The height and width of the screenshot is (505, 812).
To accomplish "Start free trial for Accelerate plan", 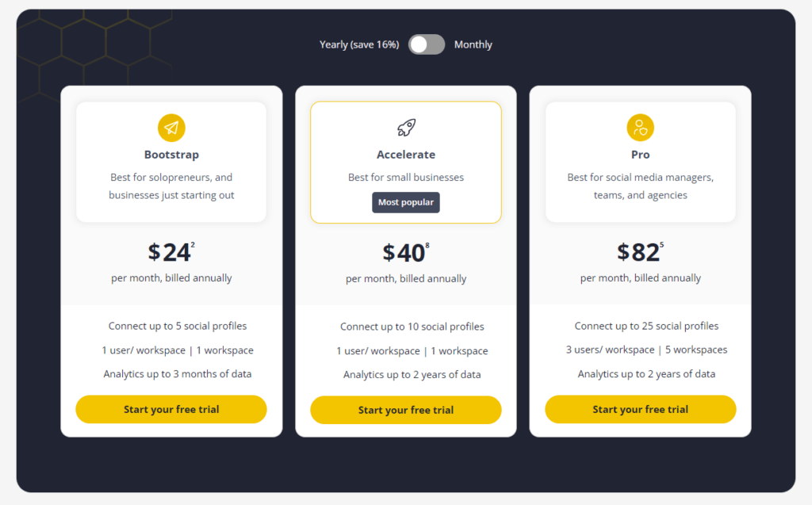I will tap(406, 410).
